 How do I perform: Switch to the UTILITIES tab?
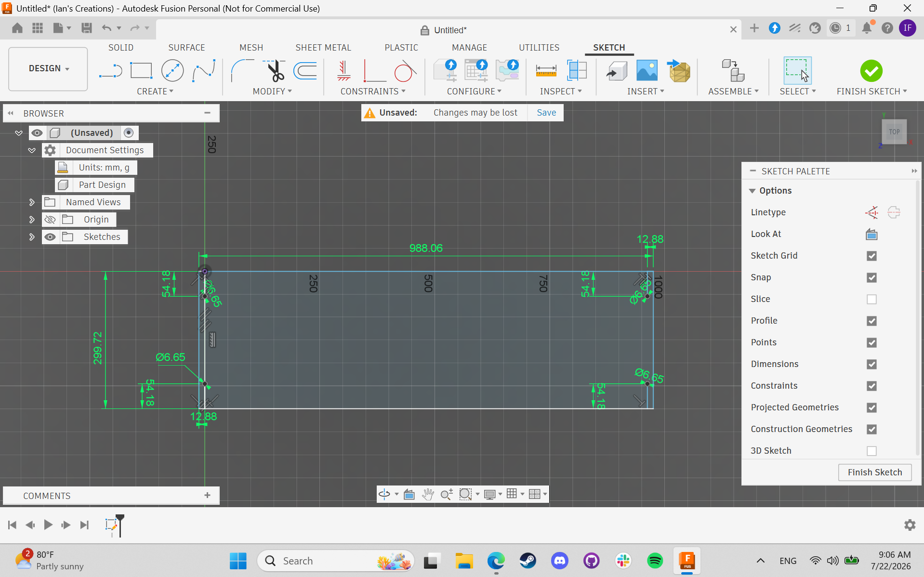tap(539, 47)
